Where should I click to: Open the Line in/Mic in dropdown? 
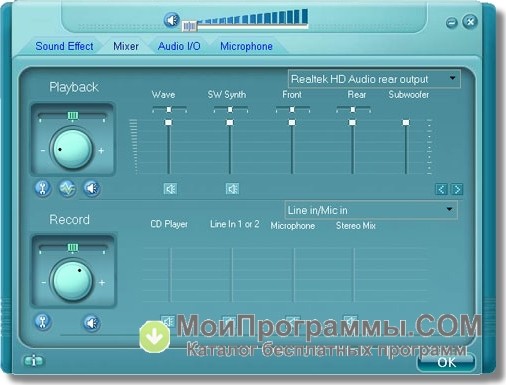click(x=371, y=210)
